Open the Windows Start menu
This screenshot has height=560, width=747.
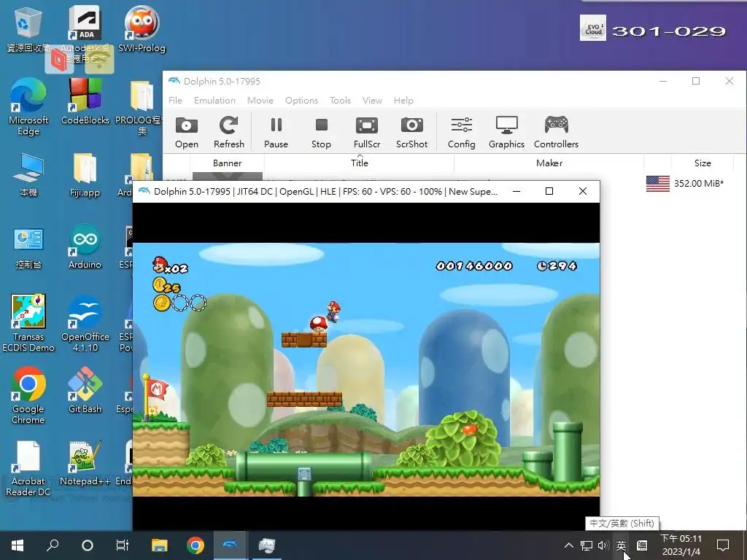18,545
